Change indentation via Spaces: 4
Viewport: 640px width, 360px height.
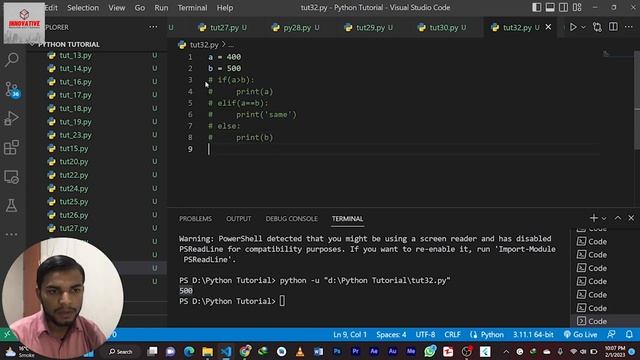(x=391, y=334)
